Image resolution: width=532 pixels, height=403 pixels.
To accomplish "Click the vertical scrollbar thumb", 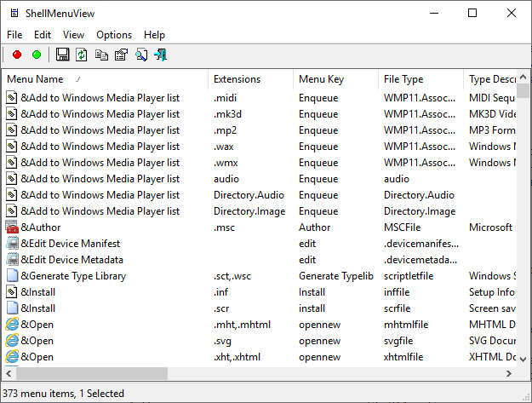I will pyautogui.click(x=523, y=90).
